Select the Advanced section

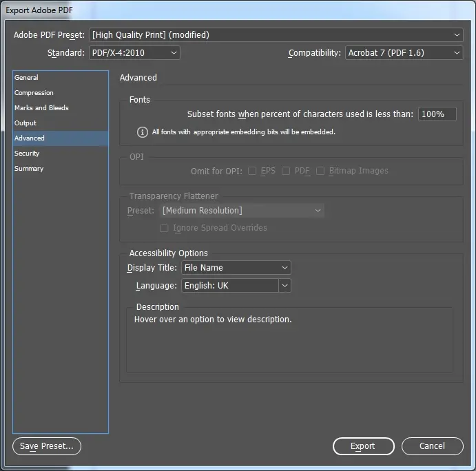(x=61, y=138)
